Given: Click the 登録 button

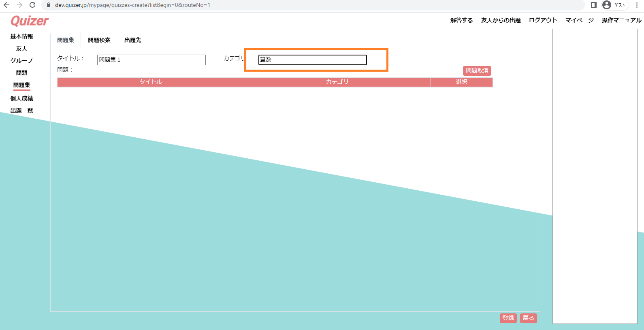Looking at the screenshot, I should (508, 318).
